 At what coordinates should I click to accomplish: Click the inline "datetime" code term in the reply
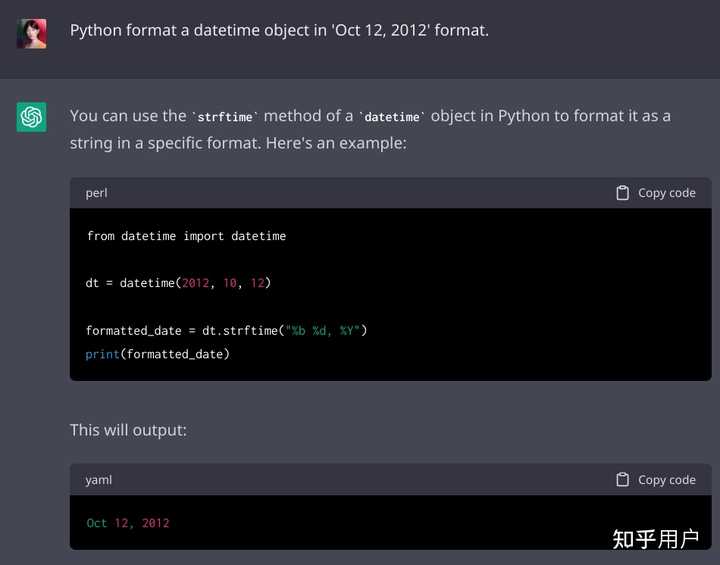[x=392, y=117]
